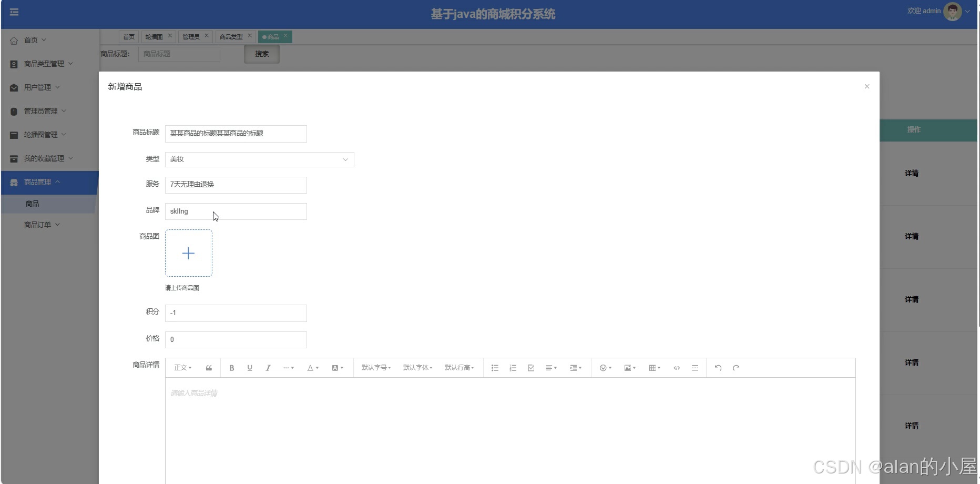
Task: Open emoji picker in editor
Action: click(x=606, y=368)
